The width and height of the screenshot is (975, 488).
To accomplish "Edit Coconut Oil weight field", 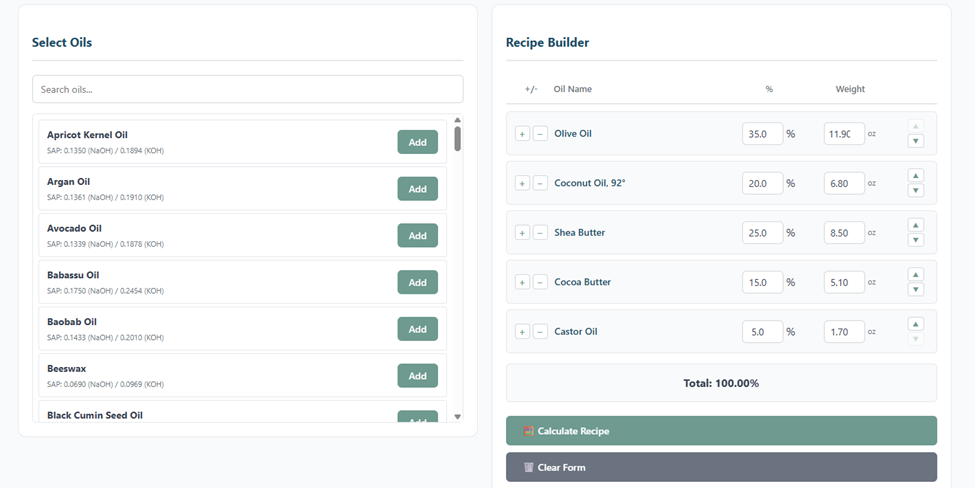I will coord(844,183).
